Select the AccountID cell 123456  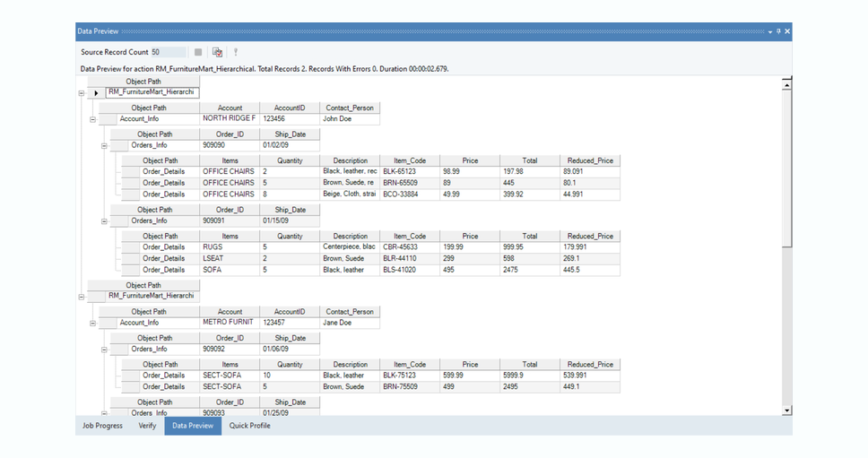coord(290,118)
